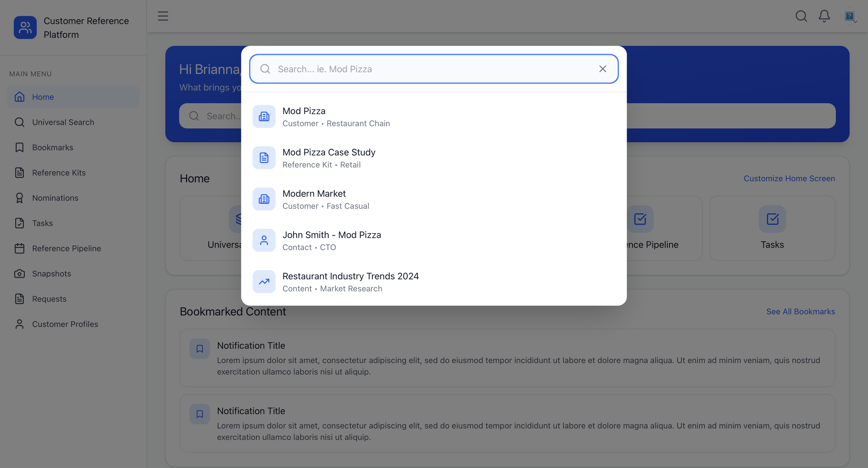
Task: Click the Reference Pipeline card check icon
Action: [x=640, y=219]
